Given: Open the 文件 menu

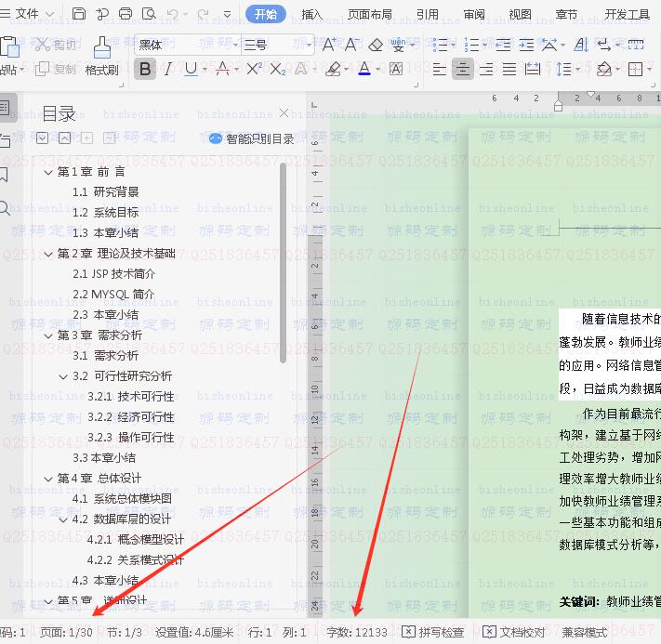Looking at the screenshot, I should (27, 14).
